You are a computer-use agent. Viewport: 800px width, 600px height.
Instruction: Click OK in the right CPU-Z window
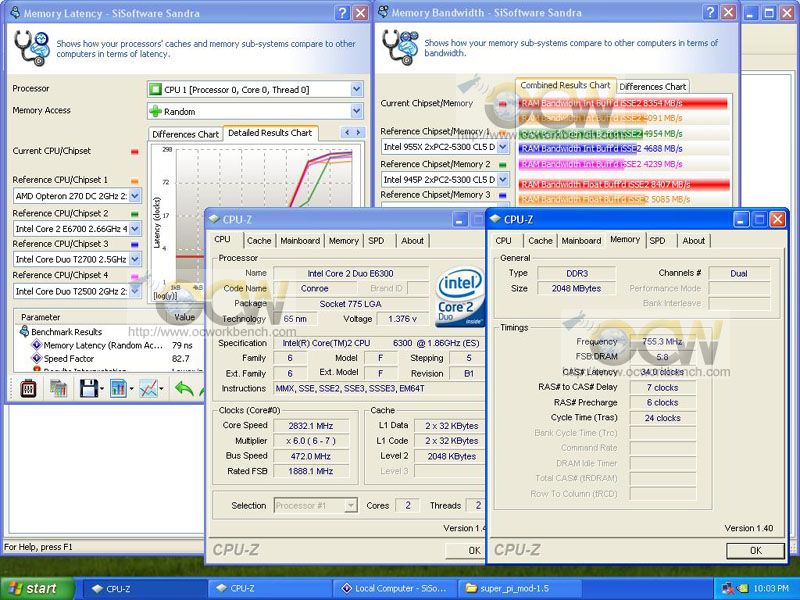(756, 551)
